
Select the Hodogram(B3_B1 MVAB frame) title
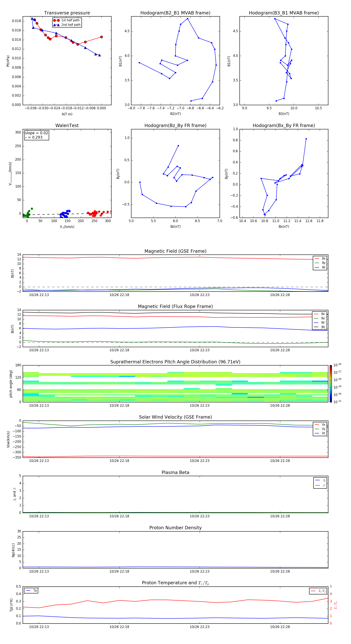click(x=284, y=13)
